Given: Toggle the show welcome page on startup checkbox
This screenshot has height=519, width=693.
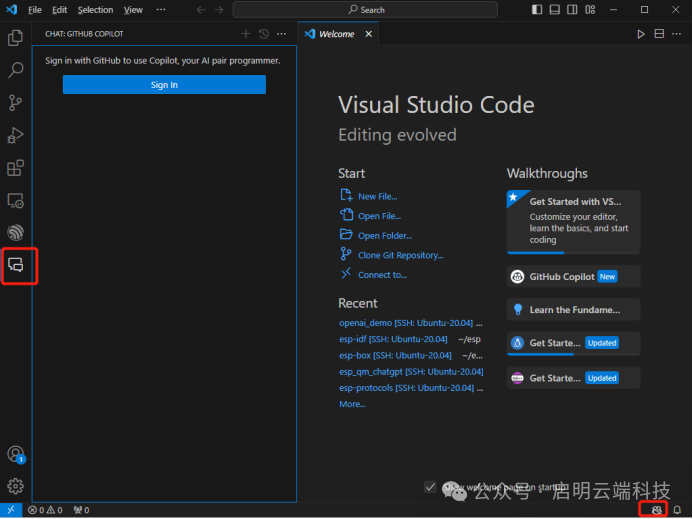Looking at the screenshot, I should coord(430,487).
